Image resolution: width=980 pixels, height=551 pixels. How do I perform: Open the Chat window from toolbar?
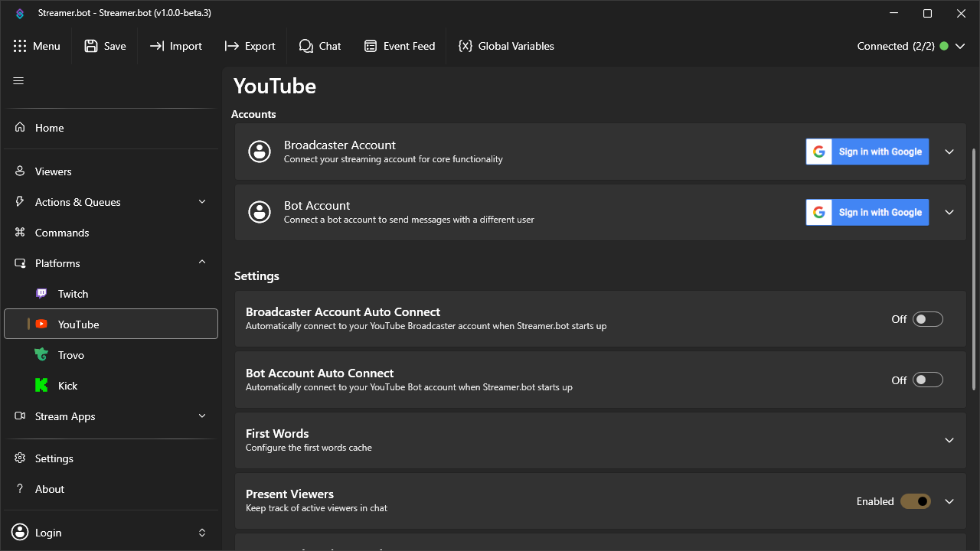(x=319, y=46)
